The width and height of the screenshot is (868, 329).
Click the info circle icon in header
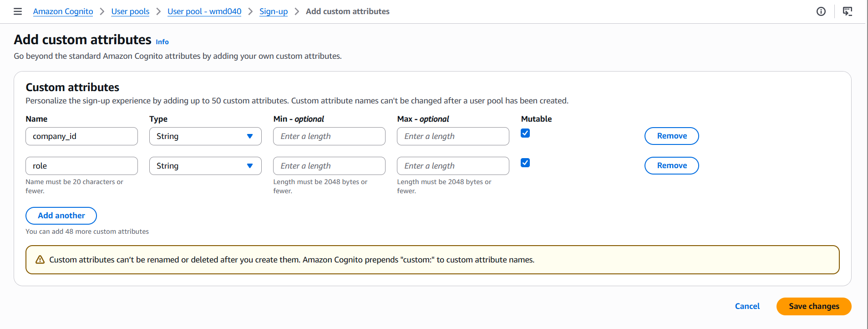point(821,11)
